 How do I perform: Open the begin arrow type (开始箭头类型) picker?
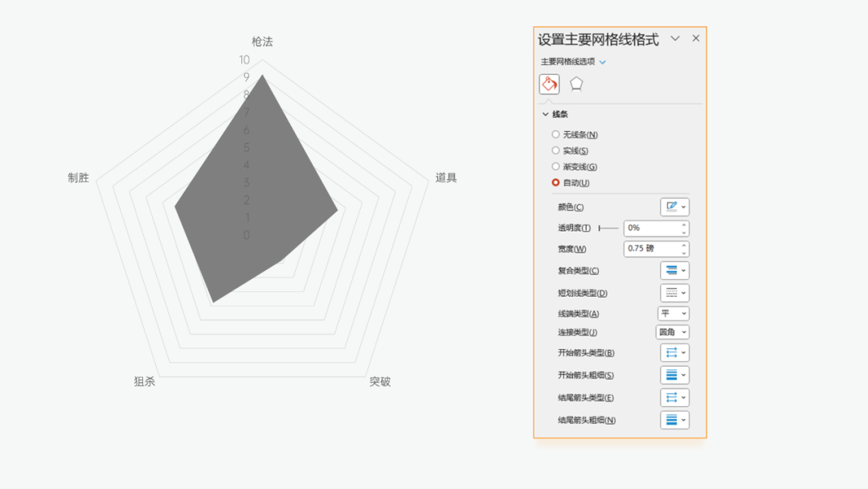[x=674, y=353]
